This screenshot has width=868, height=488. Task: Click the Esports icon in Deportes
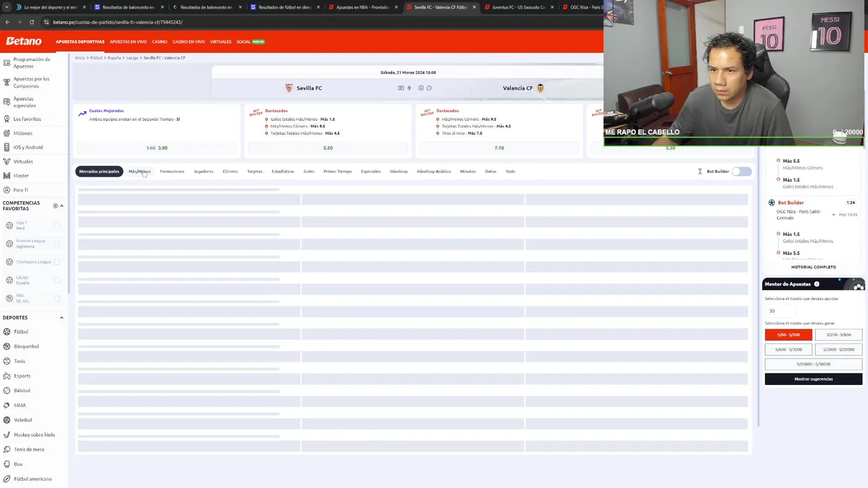pyautogui.click(x=7, y=375)
